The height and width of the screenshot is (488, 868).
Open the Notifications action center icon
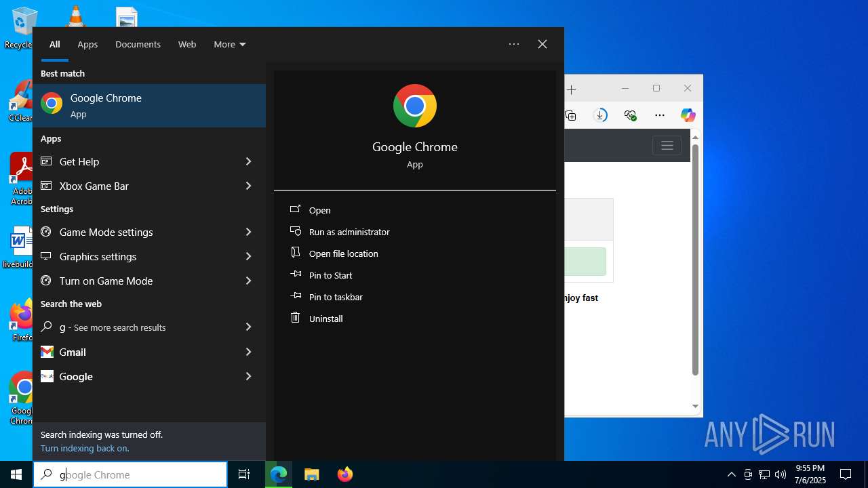click(x=846, y=474)
